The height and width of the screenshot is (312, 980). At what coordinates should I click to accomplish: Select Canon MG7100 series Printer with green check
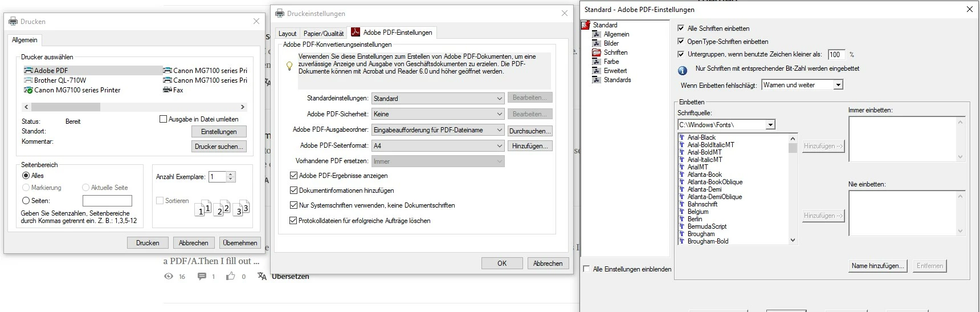click(x=28, y=90)
